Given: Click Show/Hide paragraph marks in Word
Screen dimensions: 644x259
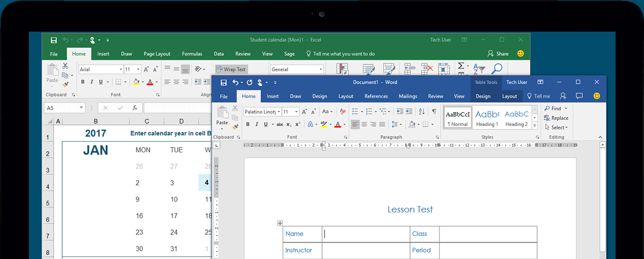Looking at the screenshot, I should (x=434, y=112).
